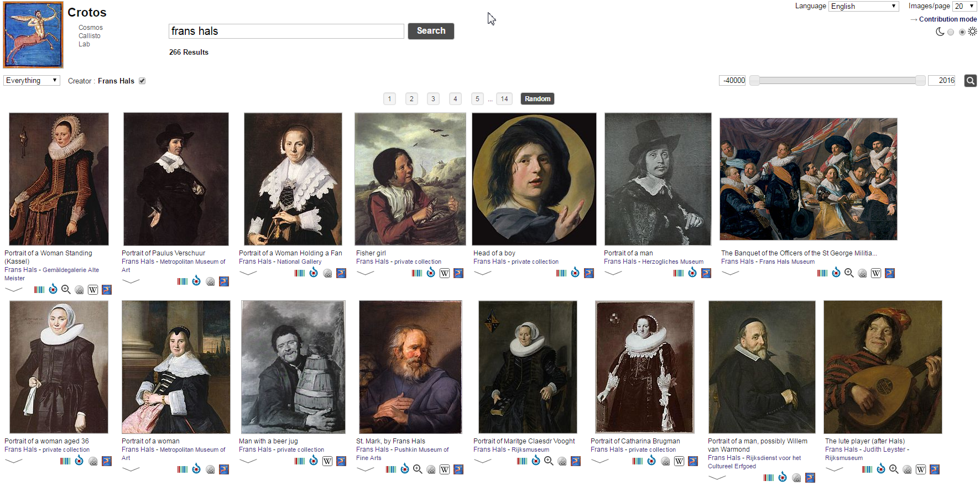Screen dimensions: 980x486
Task: Click gray round icon for Portrait of Paulus Verschuur
Action: [210, 282]
